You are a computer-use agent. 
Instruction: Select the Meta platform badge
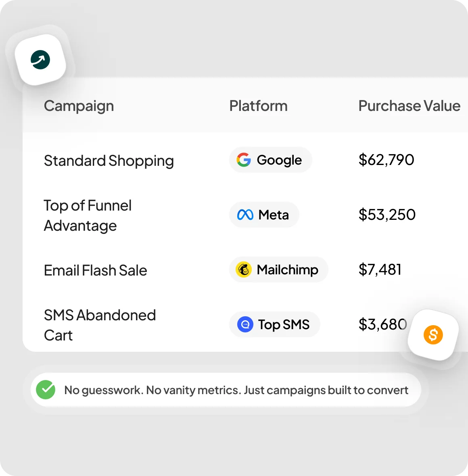coord(264,215)
